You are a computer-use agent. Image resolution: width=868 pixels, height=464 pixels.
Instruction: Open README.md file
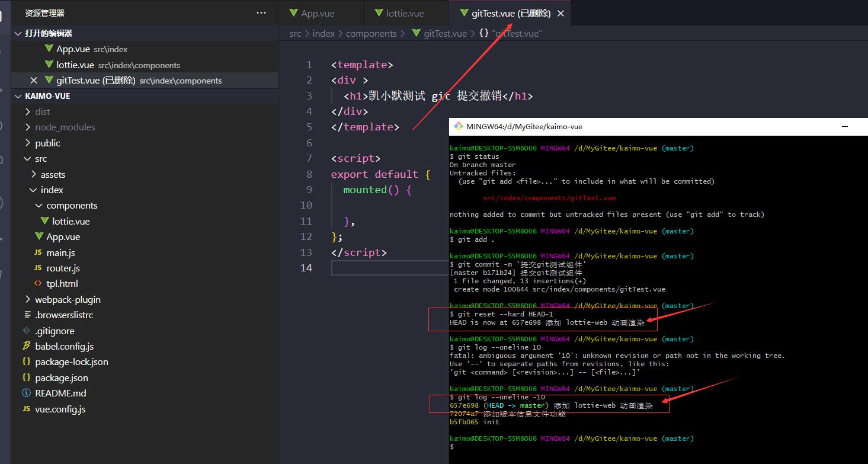coord(145,393)
